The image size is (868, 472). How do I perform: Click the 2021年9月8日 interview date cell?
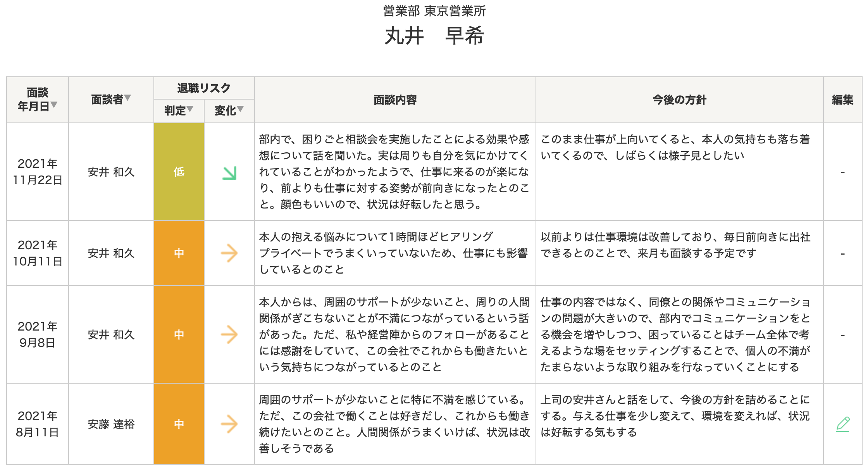(x=38, y=335)
